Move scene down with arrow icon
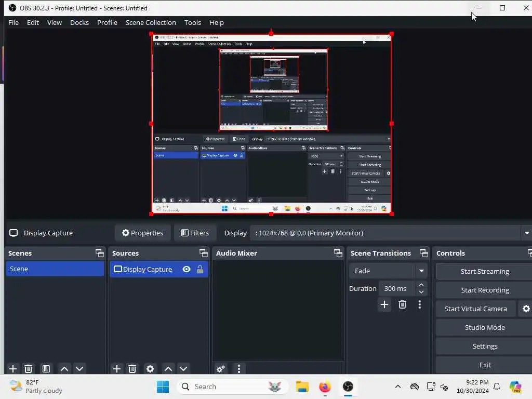532x399 pixels. point(79,368)
